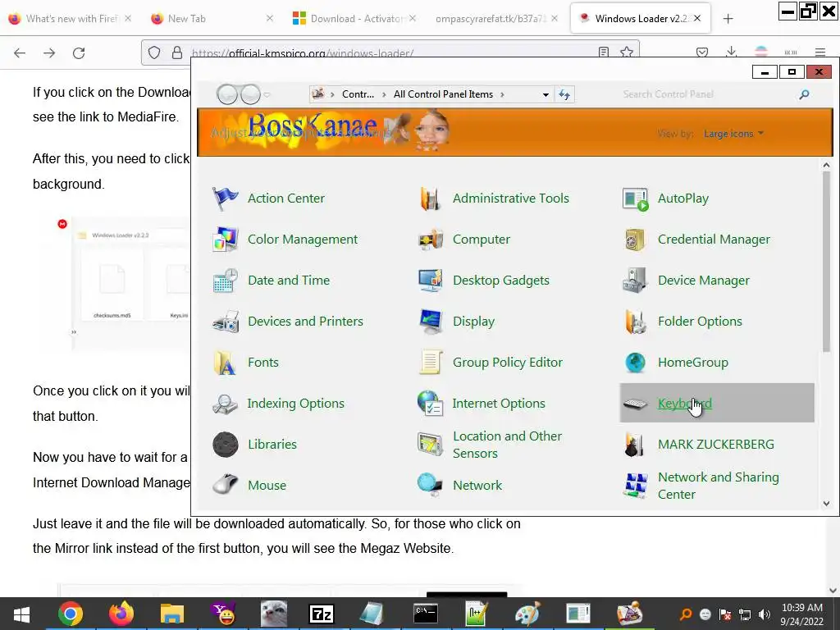840x630 pixels.
Task: Open the Fonts icon
Action: [x=225, y=363]
